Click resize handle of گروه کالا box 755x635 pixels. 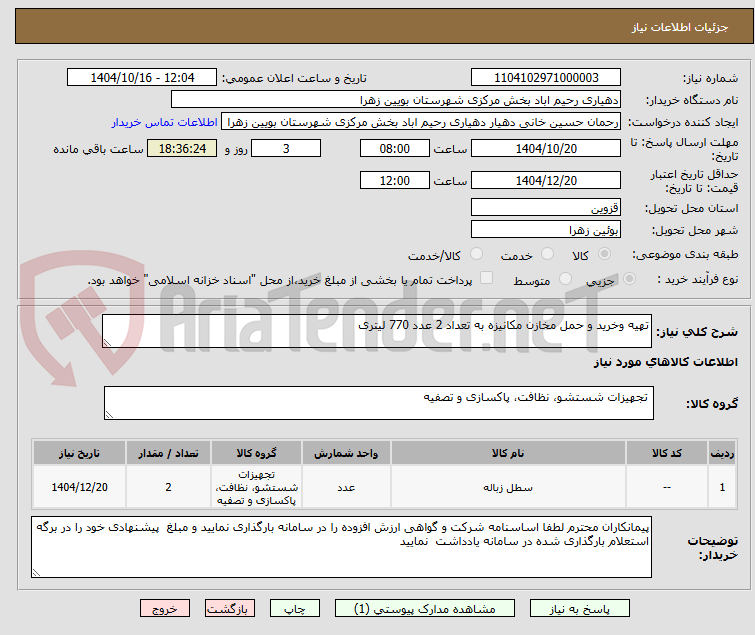click(109, 415)
